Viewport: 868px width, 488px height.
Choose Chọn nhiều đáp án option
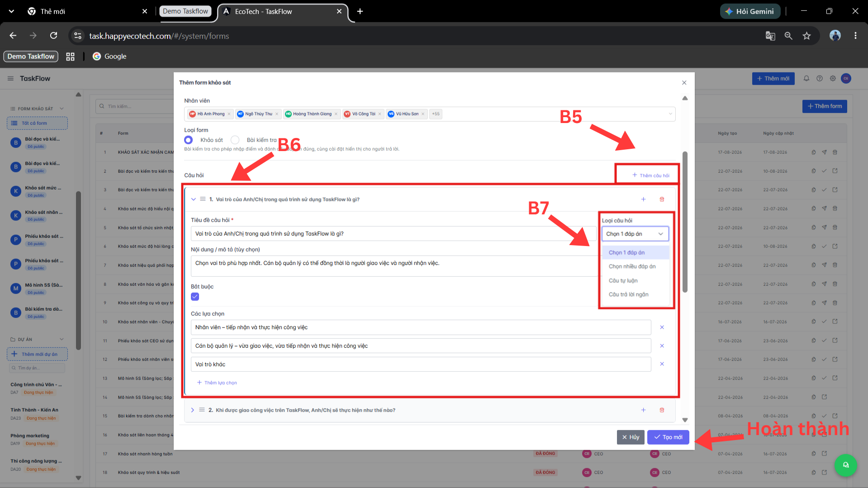pyautogui.click(x=636, y=267)
